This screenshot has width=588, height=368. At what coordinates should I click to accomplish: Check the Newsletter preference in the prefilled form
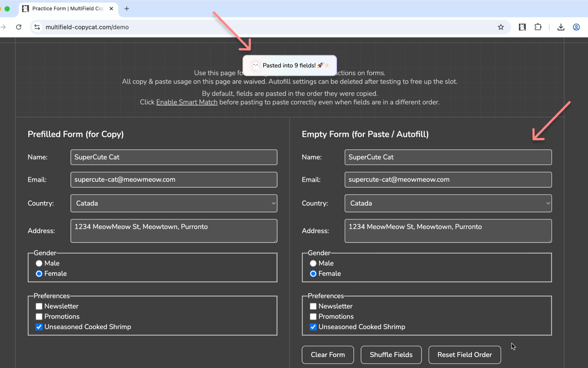click(x=39, y=306)
